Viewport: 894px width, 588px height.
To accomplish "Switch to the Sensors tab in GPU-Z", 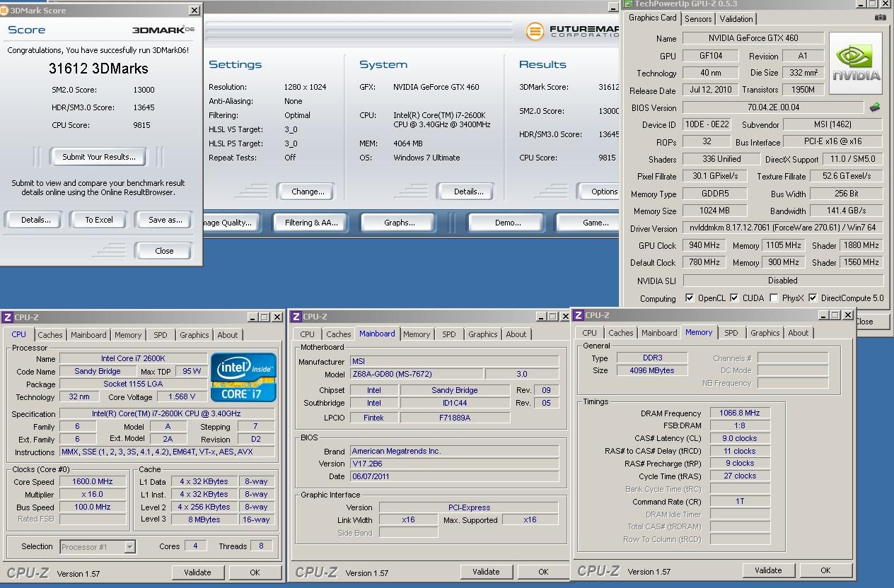I will 698,19.
